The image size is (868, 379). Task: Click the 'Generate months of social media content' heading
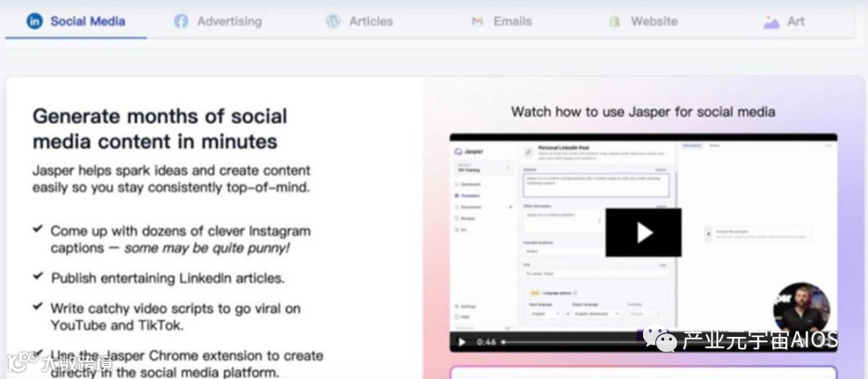click(160, 129)
